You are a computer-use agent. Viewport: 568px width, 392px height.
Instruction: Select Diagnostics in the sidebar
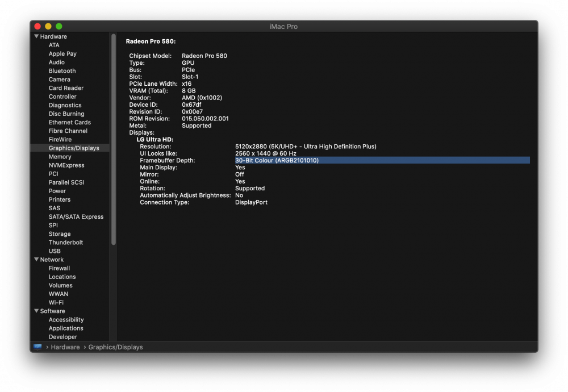[65, 105]
